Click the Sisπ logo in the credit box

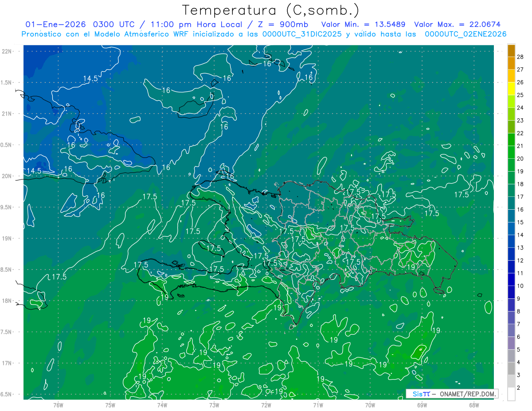421,394
